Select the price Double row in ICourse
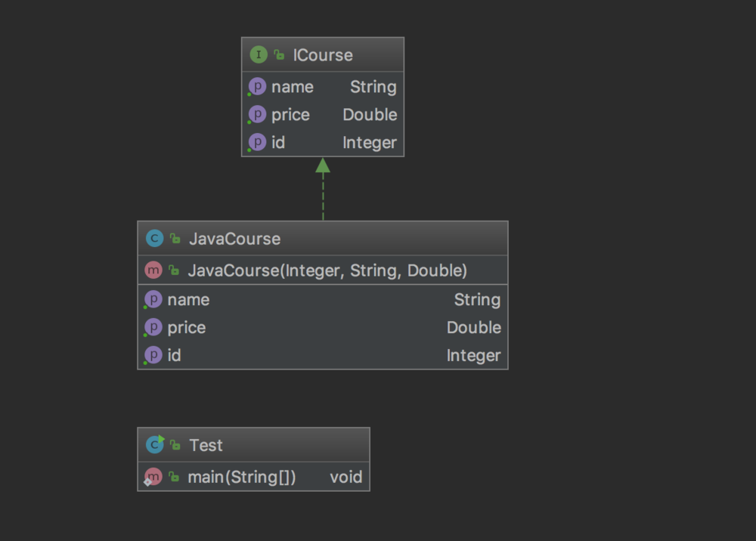Image resolution: width=756 pixels, height=541 pixels. (323, 115)
